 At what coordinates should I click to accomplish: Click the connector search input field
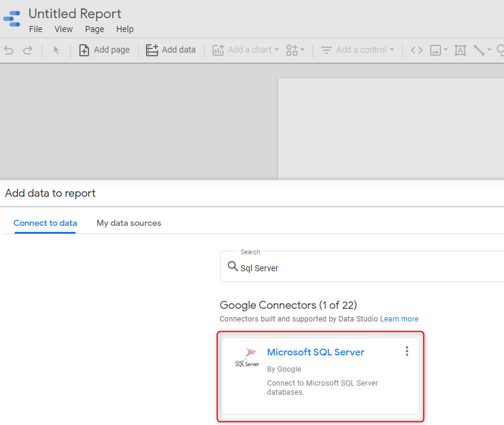coord(363,268)
